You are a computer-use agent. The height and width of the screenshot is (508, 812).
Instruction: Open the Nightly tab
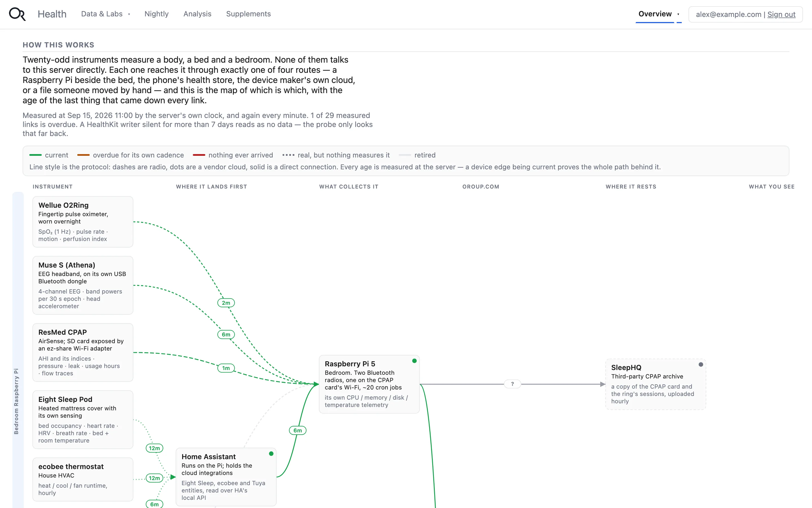(156, 14)
